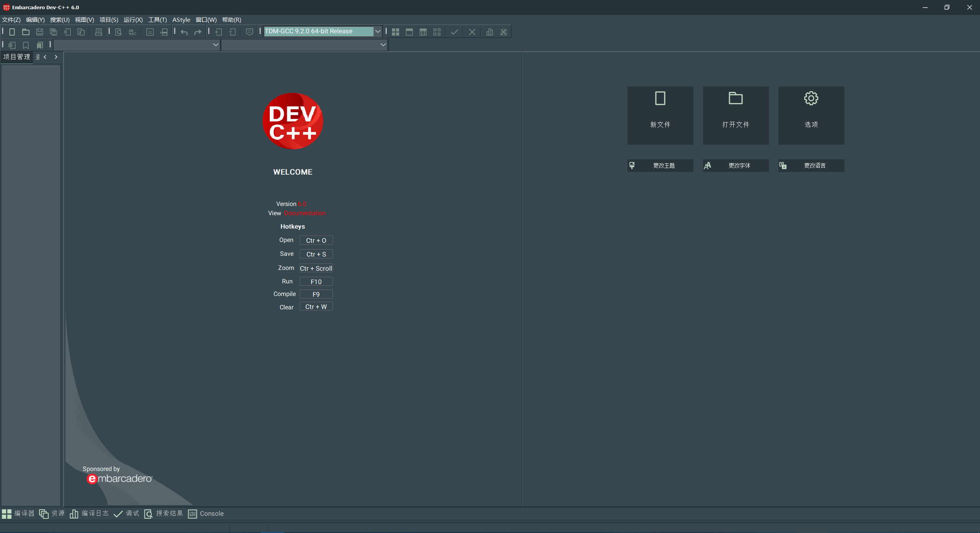
Task: Click the Close All files toolbar icon
Action: 81,32
